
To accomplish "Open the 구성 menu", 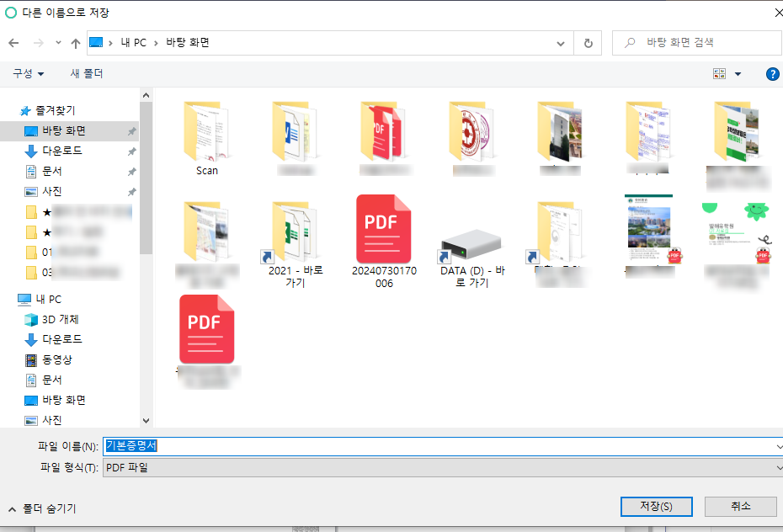I will 29,74.
